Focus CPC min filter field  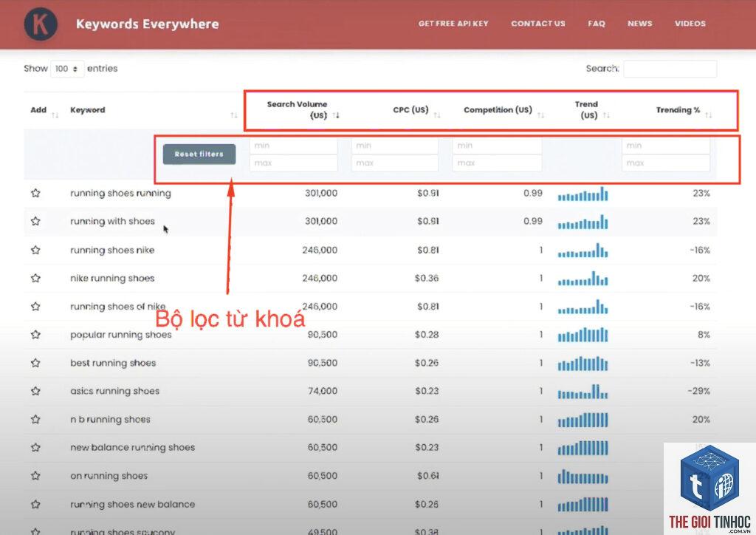tap(395, 146)
